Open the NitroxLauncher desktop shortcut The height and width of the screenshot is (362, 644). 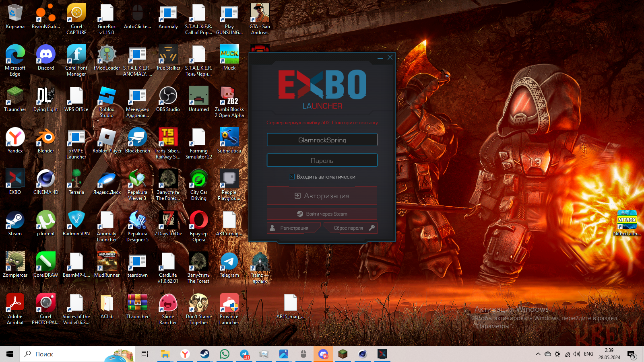[x=627, y=224]
